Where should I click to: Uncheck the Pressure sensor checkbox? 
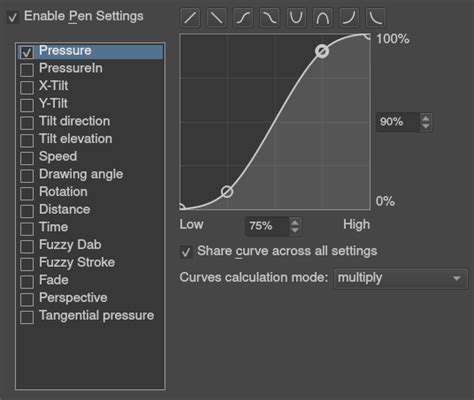tap(27, 52)
